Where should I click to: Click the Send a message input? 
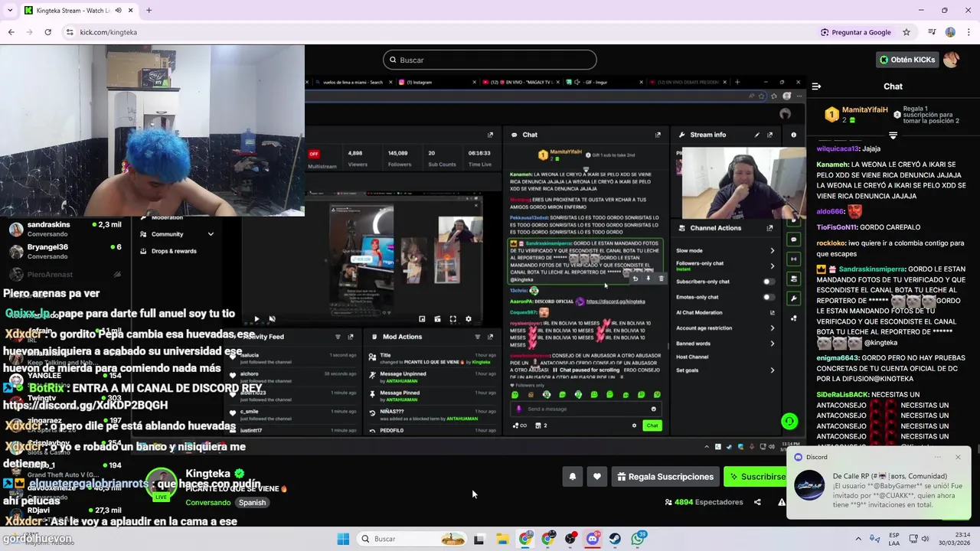click(x=586, y=409)
